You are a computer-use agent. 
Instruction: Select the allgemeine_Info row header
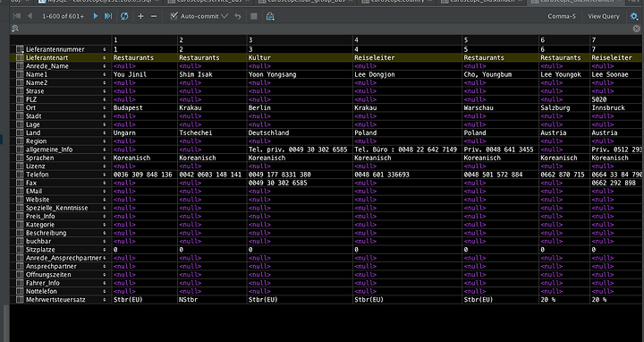click(61, 150)
